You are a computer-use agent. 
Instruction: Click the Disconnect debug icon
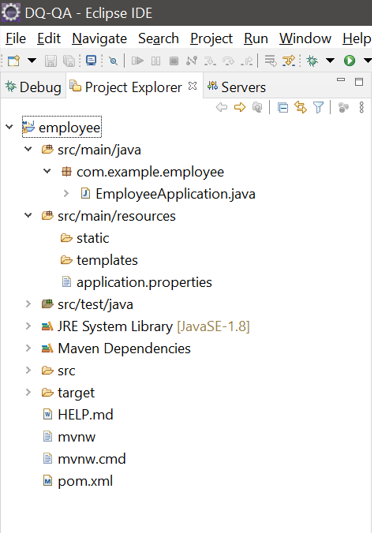tap(191, 61)
